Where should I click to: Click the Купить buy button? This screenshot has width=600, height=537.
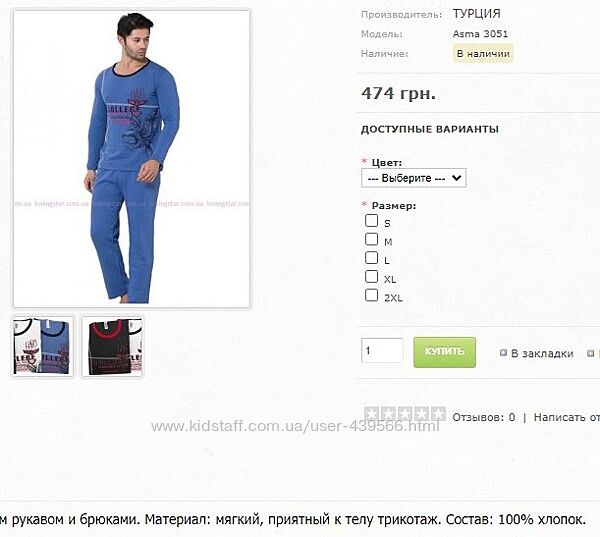pos(445,352)
